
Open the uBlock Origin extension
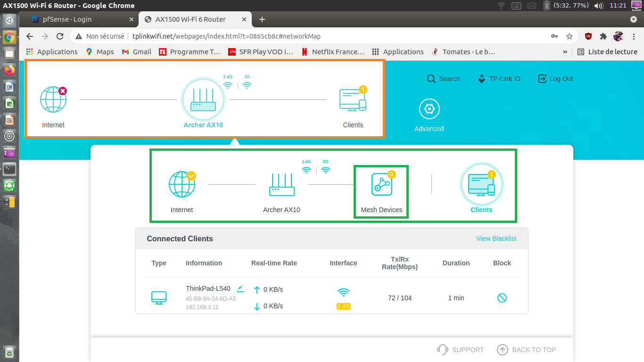click(x=588, y=36)
